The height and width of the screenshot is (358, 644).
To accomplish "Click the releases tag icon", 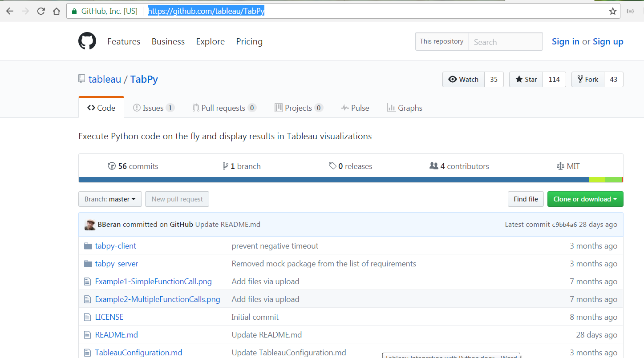I will click(332, 166).
